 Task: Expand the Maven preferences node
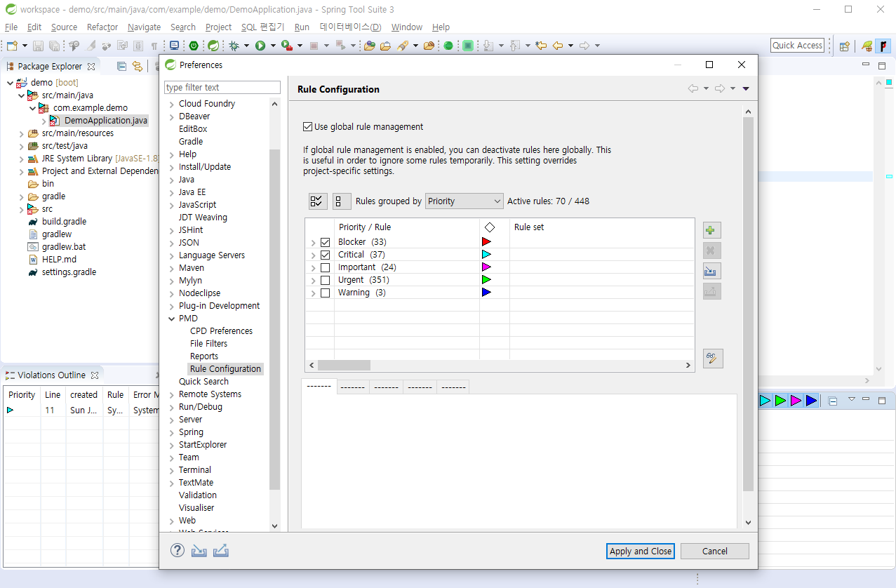(x=172, y=268)
